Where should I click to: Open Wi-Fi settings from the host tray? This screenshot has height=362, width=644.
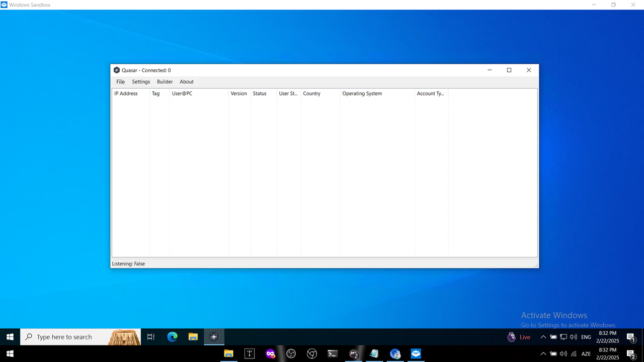[574, 354]
